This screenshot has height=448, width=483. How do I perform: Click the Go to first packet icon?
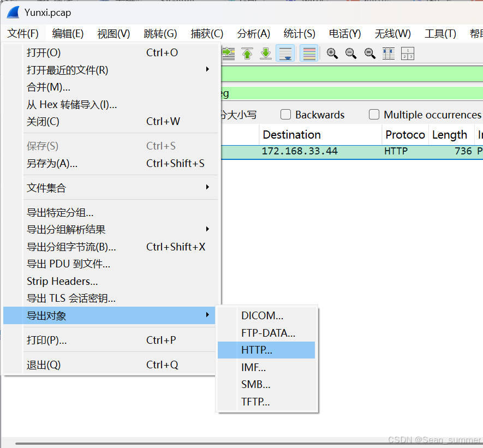point(247,53)
